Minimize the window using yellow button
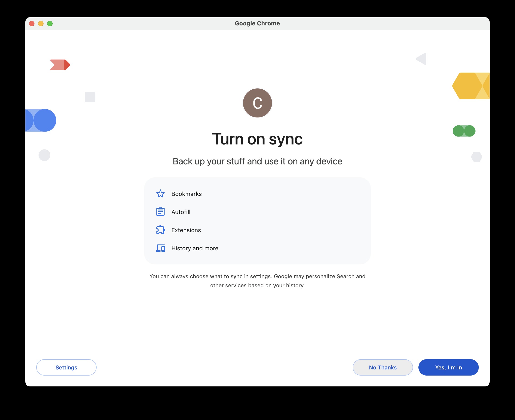 tap(41, 23)
